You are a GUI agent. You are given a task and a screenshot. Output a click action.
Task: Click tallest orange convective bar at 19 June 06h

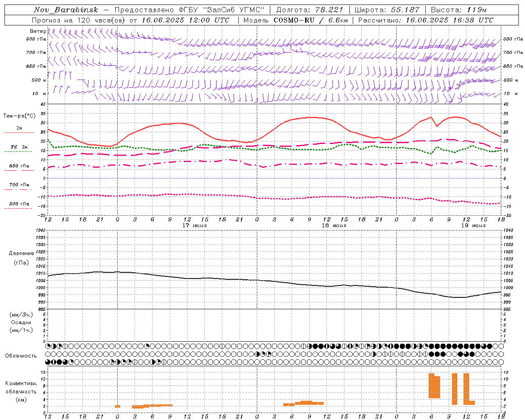pos(431,386)
